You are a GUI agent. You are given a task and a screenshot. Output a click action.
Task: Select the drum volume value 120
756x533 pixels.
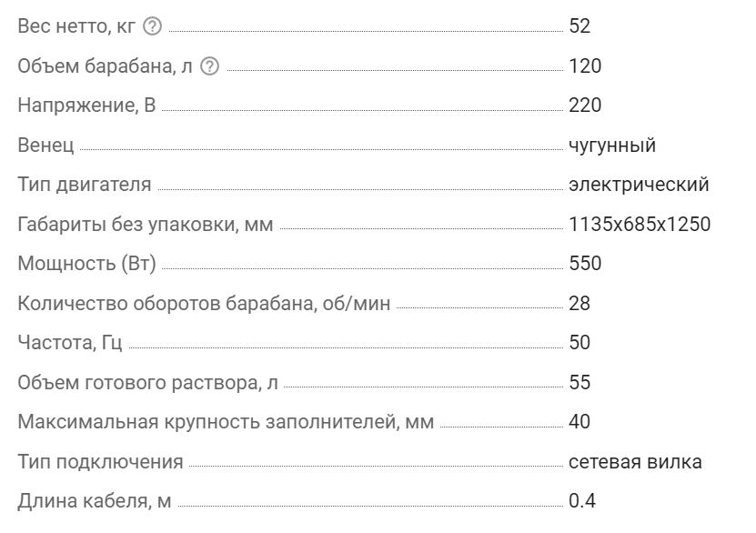(x=585, y=66)
